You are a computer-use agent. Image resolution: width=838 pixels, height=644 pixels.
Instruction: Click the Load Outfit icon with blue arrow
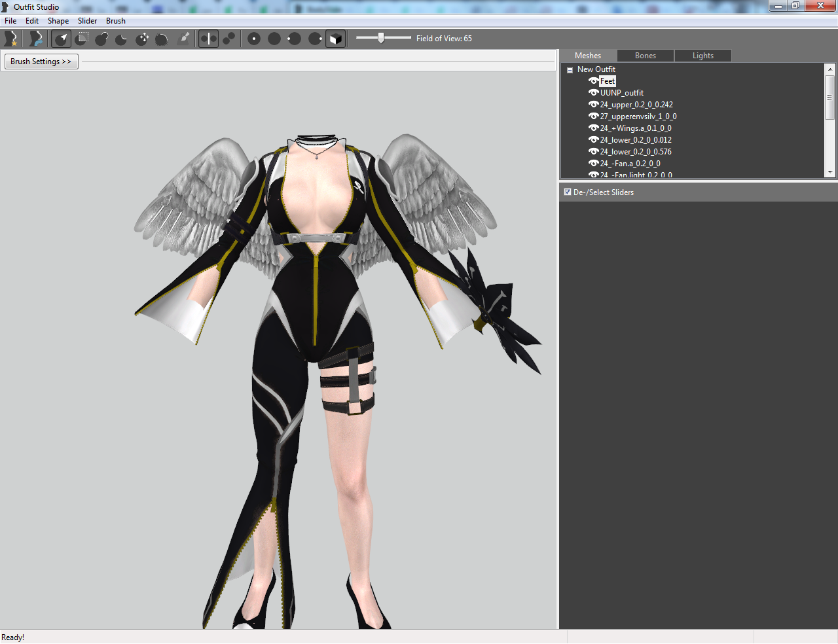(36, 39)
